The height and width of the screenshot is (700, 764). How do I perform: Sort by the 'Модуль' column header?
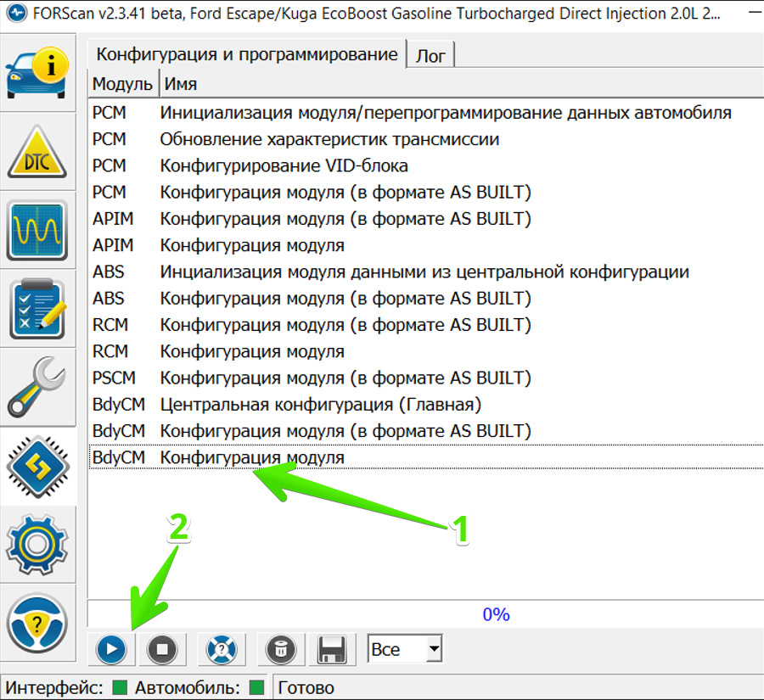coord(123,84)
